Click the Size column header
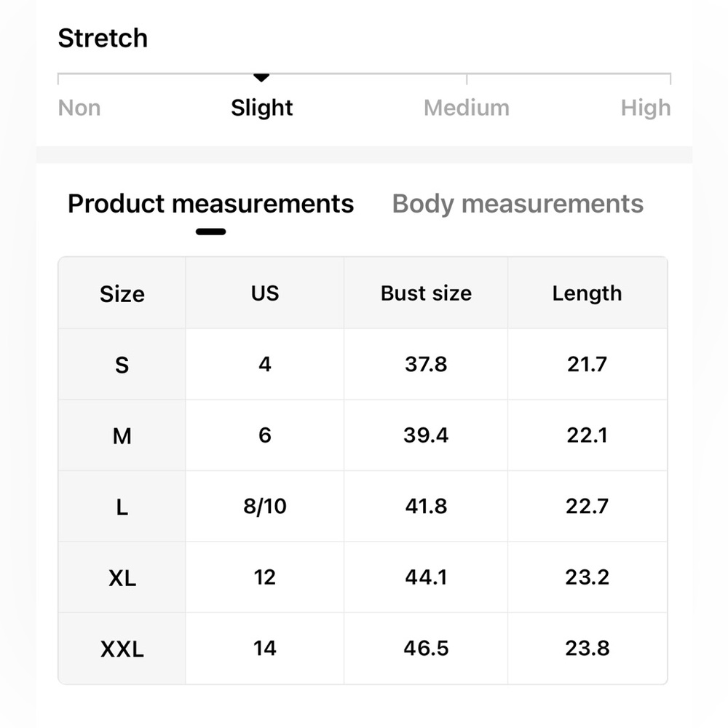Viewport: 728px width, 728px height. pos(122,294)
